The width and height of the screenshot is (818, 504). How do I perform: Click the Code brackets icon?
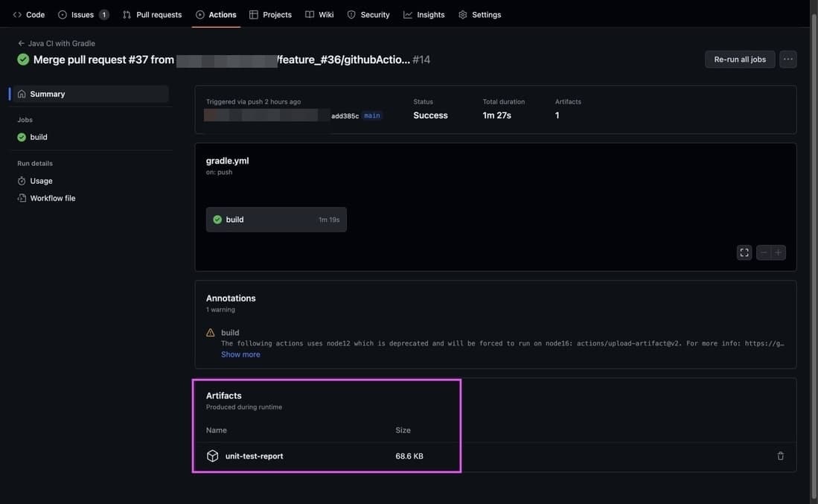click(17, 15)
